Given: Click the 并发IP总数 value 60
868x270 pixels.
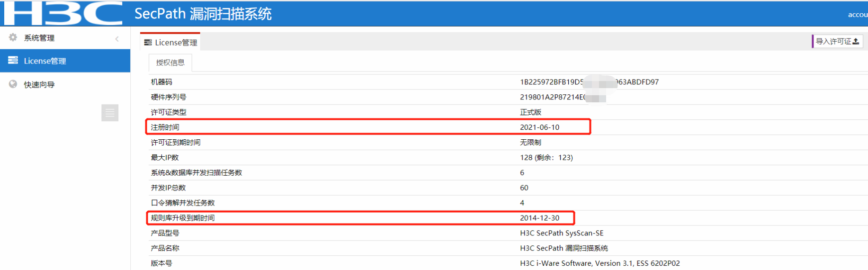Looking at the screenshot, I should [x=524, y=188].
